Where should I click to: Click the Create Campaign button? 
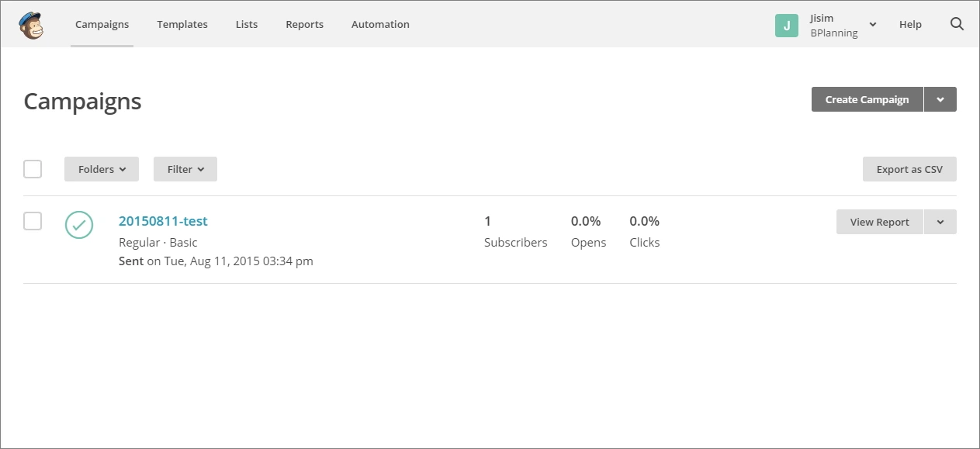tap(867, 99)
